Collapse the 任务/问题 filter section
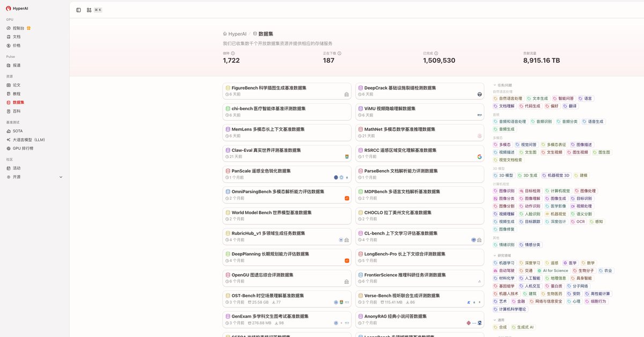The width and height of the screenshot is (644, 337). [502, 85]
